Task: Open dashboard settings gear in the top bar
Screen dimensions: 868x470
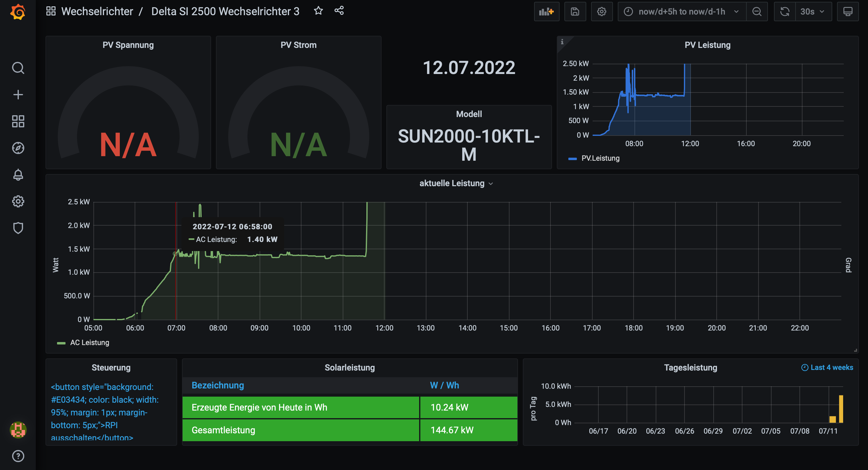Action: 601,12
